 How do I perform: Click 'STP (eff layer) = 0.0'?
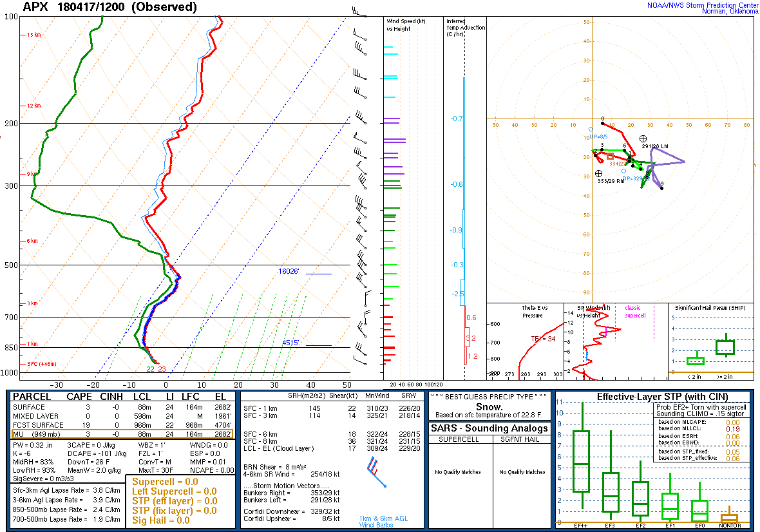coord(174,501)
